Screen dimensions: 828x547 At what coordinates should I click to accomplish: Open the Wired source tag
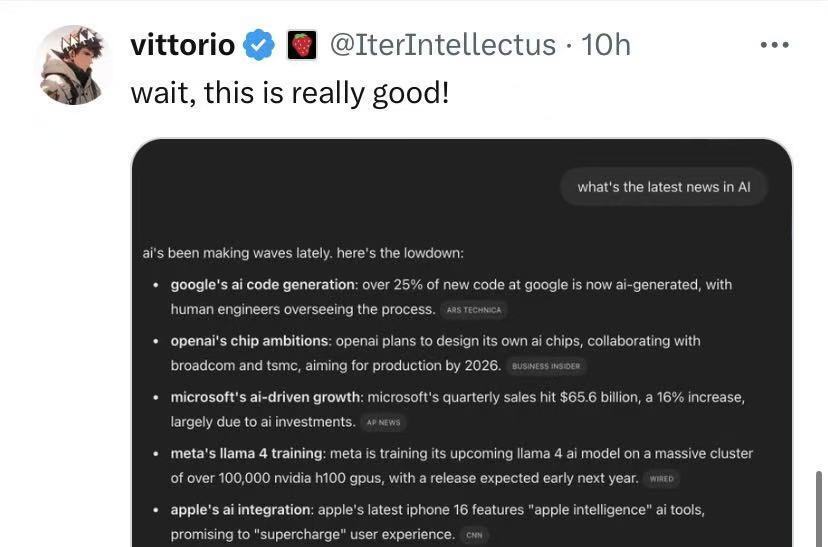click(x=662, y=478)
